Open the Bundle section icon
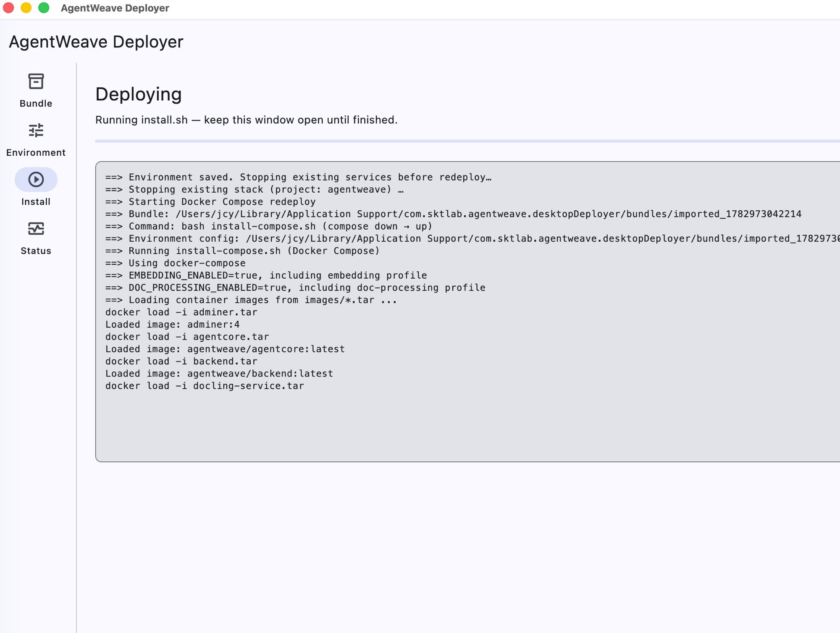 (x=36, y=81)
